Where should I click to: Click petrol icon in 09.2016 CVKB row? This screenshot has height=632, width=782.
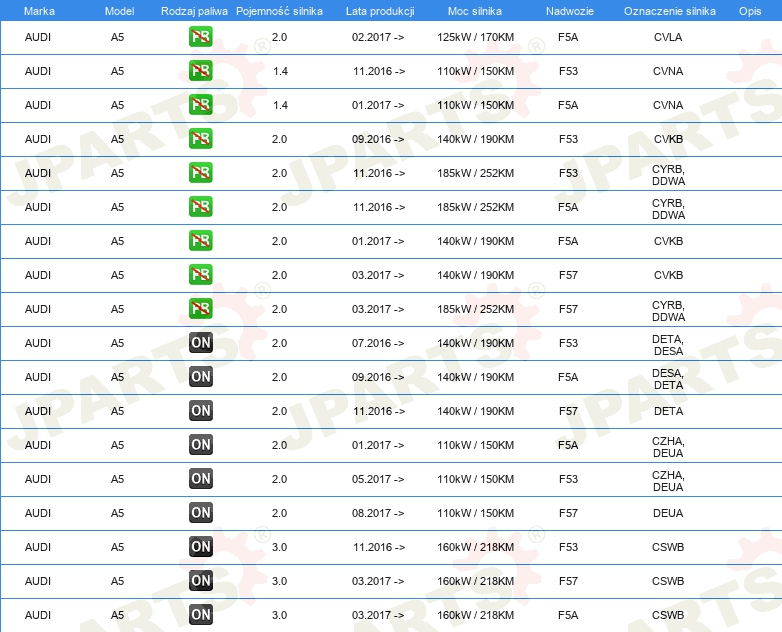[x=200, y=139]
